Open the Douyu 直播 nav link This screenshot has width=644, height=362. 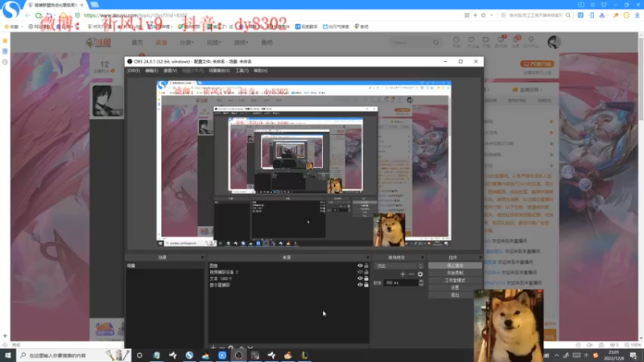coord(161,43)
